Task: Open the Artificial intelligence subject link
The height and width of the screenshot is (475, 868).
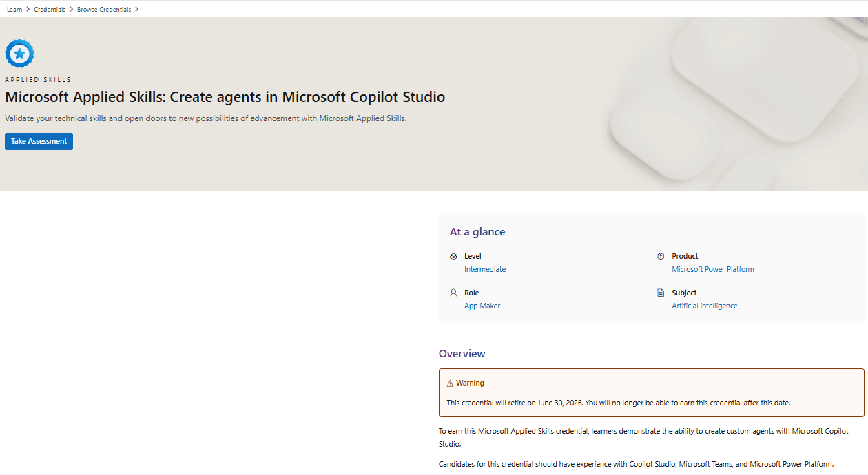Action: [x=705, y=306]
